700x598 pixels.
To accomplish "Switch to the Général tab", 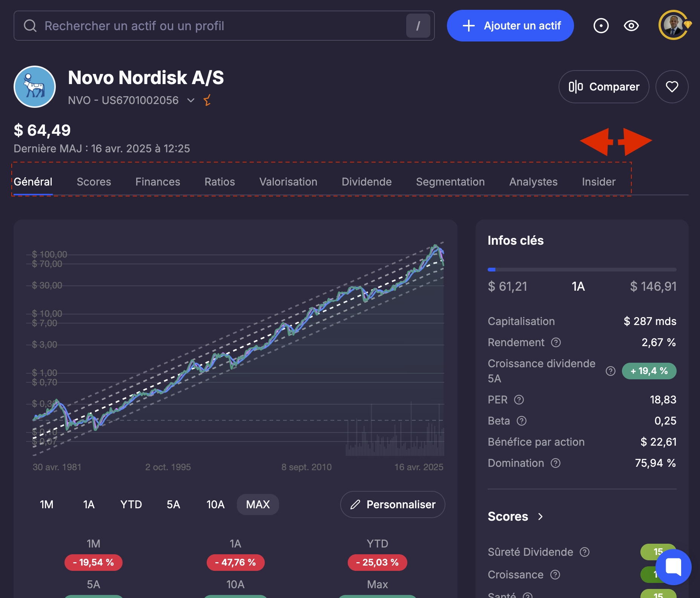I will [x=33, y=182].
